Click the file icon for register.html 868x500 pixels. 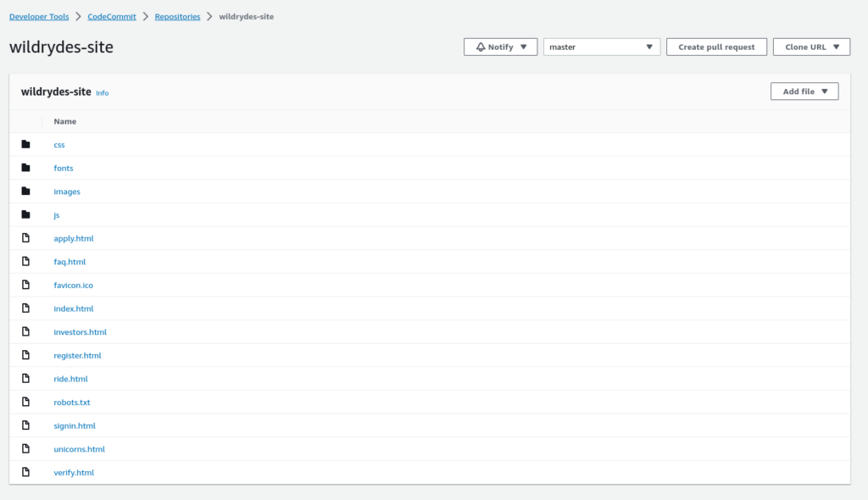coord(25,355)
